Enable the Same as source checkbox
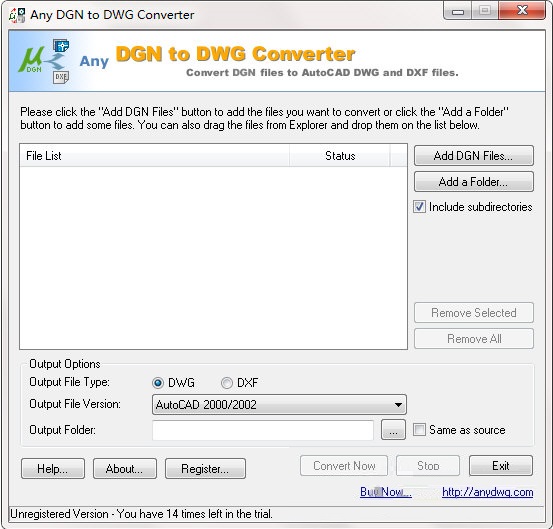Image resolution: width=553 pixels, height=529 pixels. click(x=419, y=430)
